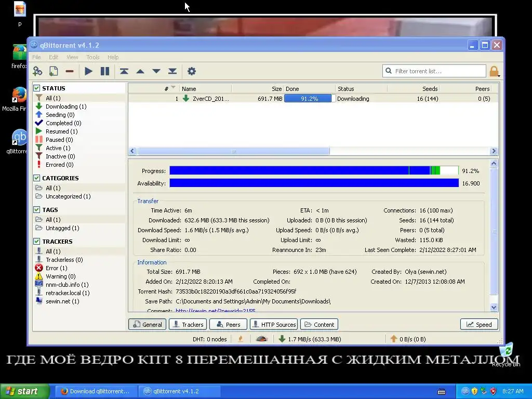This screenshot has height=399, width=532.
Task: Open the Edit menu
Action: pyautogui.click(x=54, y=57)
